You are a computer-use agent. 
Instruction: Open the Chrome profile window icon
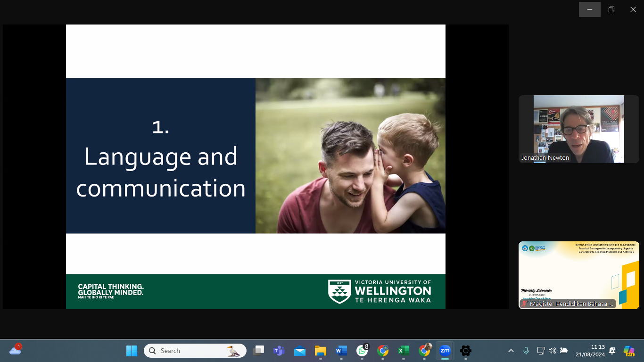pyautogui.click(x=424, y=351)
